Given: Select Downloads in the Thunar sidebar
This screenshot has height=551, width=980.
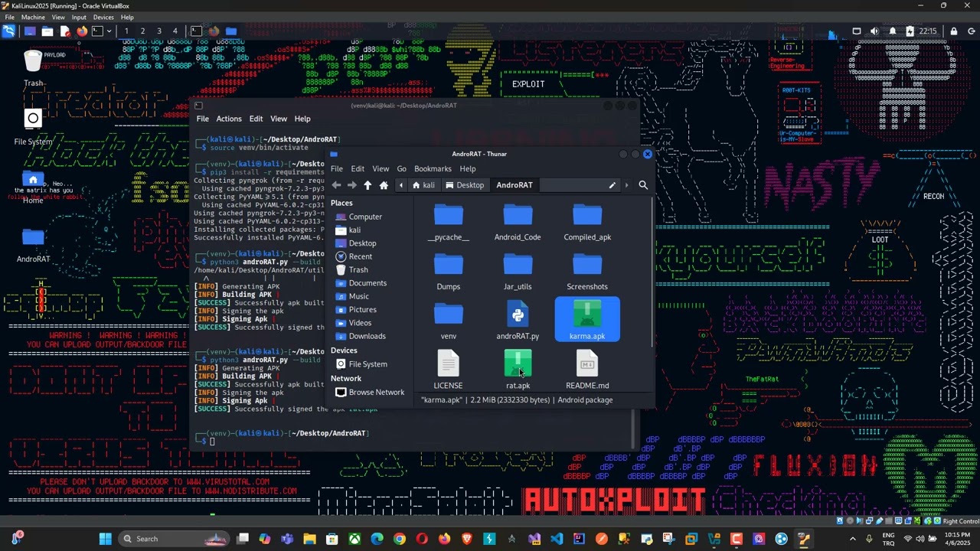Looking at the screenshot, I should [367, 336].
